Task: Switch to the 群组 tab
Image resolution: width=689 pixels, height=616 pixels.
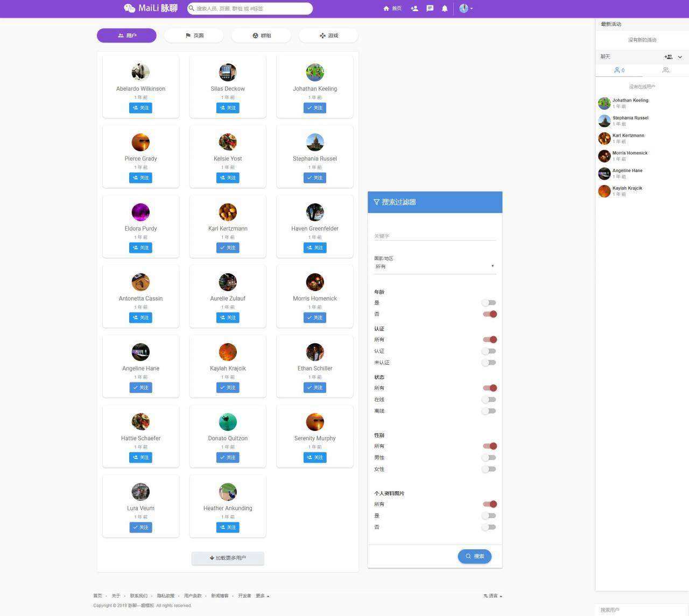Action: [262, 36]
